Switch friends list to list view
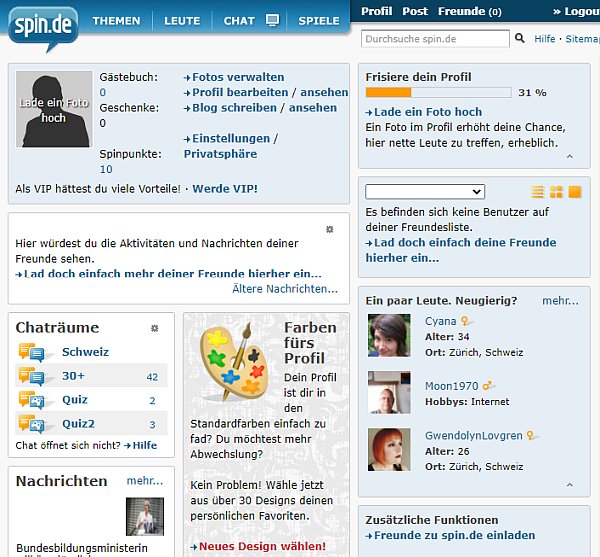600x557 pixels. [x=538, y=192]
